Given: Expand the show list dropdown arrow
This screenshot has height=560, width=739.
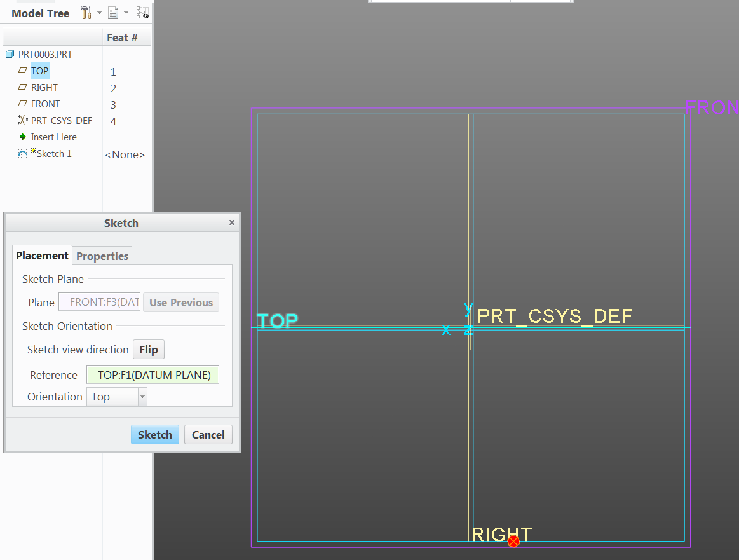Looking at the screenshot, I should 126,13.
